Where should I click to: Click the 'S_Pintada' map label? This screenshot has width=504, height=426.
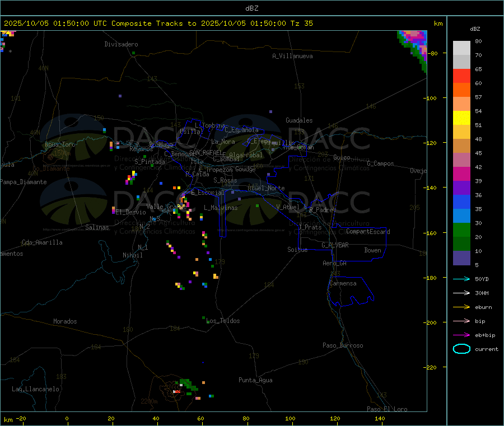[150, 162]
